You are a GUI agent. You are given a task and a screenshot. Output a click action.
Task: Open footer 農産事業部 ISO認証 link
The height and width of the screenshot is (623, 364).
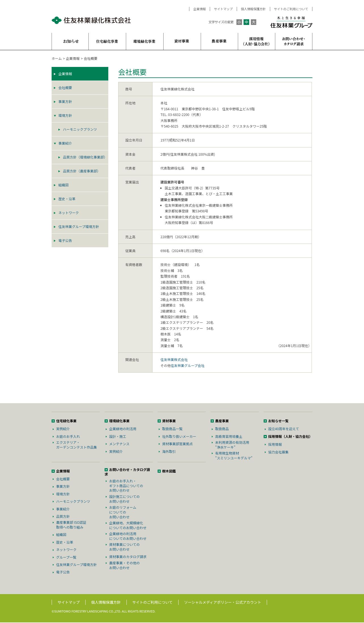pos(71,525)
